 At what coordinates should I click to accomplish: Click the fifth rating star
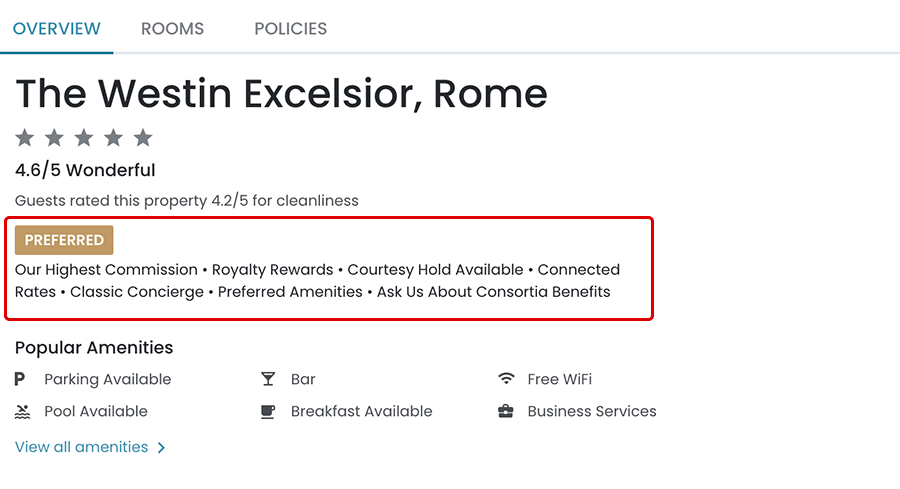pyautogui.click(x=143, y=137)
